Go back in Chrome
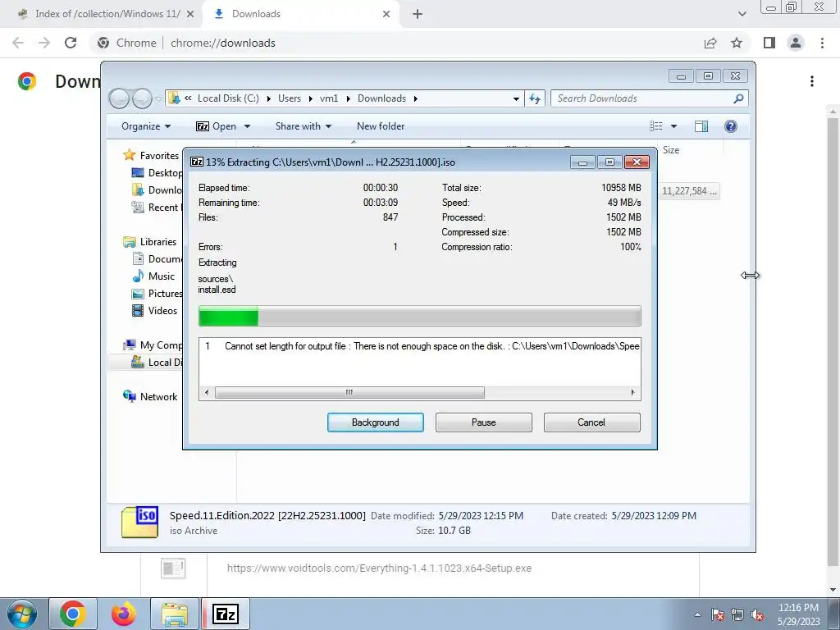 point(18,43)
